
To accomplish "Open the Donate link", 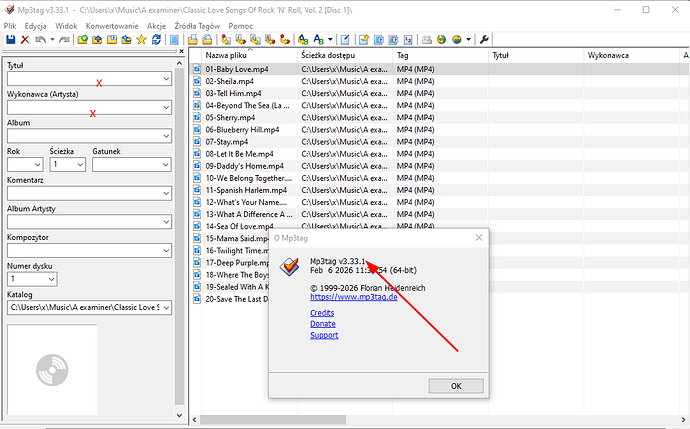I will coord(323,324).
